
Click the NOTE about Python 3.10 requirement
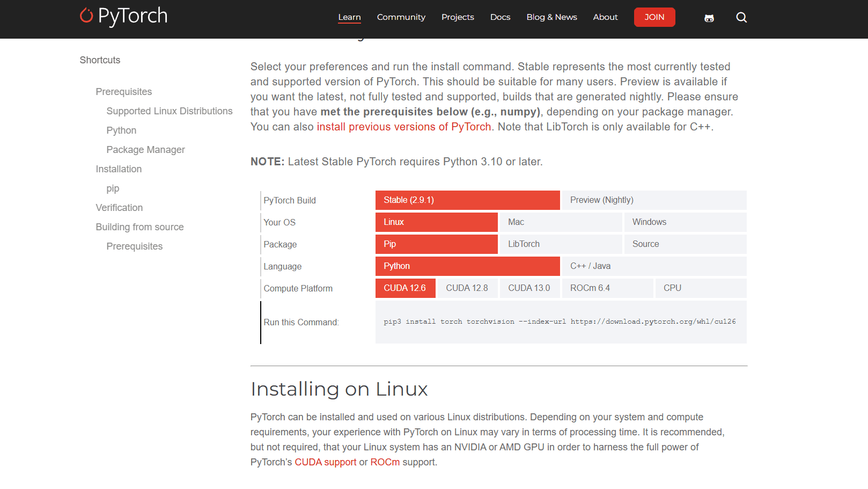click(x=396, y=162)
